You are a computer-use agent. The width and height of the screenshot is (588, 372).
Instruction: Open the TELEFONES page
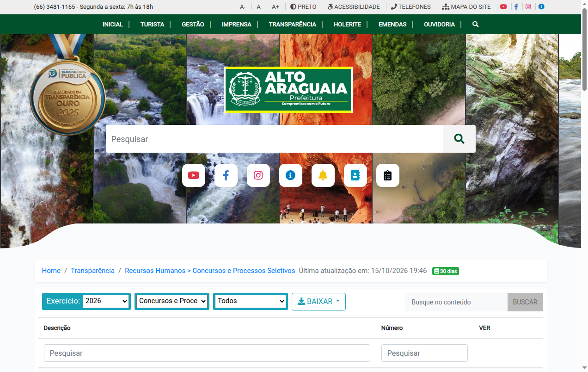tap(410, 7)
